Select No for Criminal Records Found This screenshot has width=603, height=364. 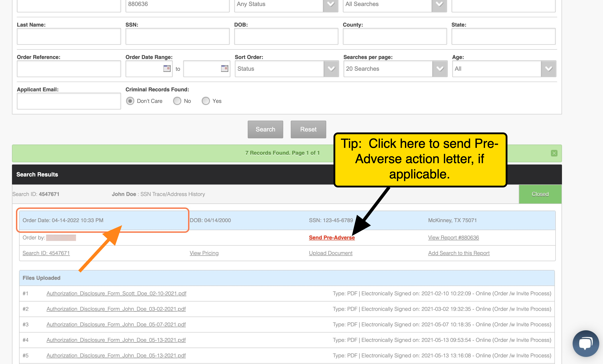177,101
